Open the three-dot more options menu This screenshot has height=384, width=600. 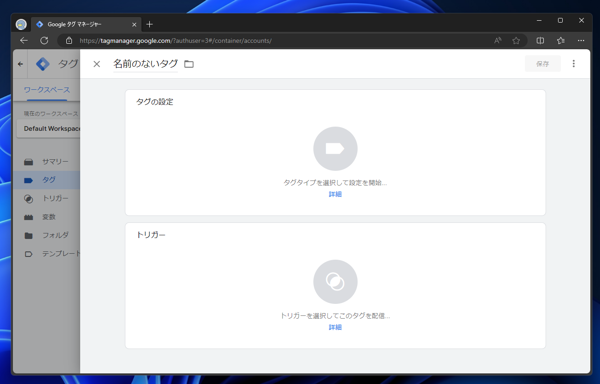pyautogui.click(x=573, y=63)
